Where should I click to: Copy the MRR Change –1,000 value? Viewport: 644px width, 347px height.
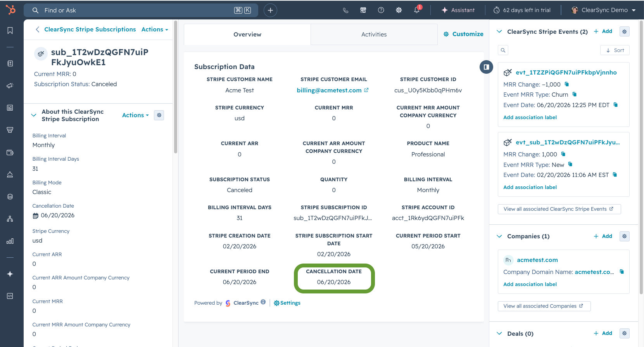[x=567, y=84]
